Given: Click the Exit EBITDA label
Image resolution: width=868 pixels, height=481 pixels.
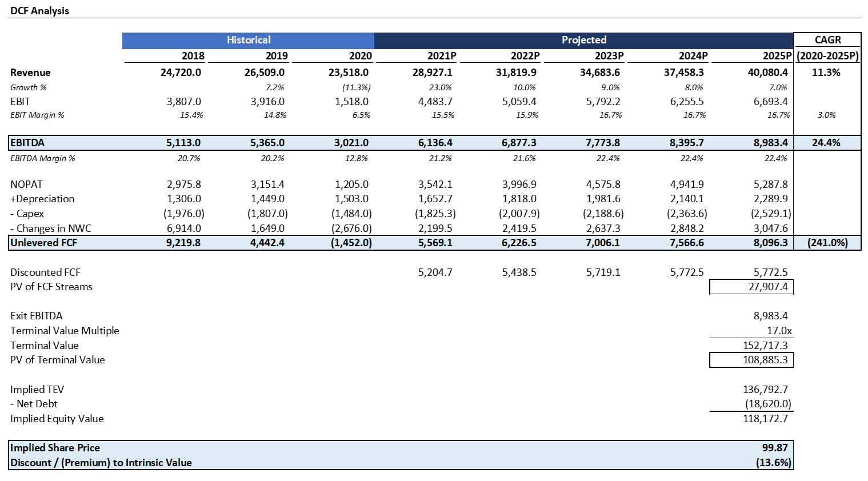Looking at the screenshot, I should (37, 316).
